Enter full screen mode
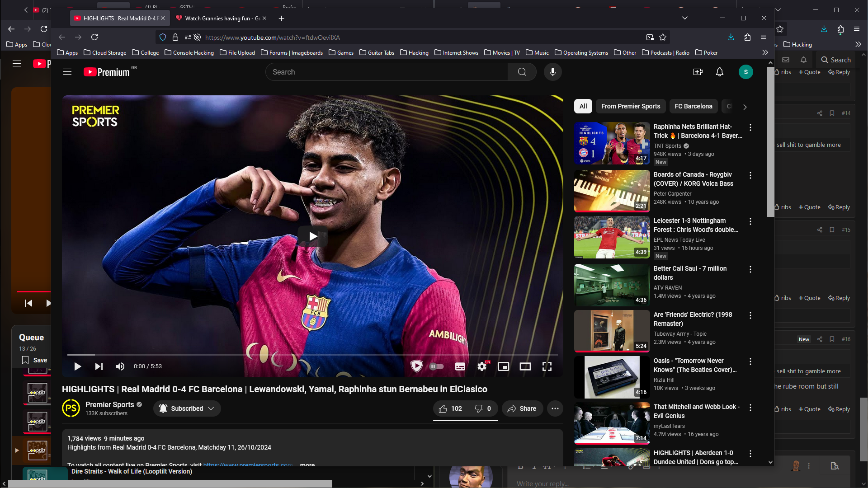The height and width of the screenshot is (488, 868). coord(547,366)
